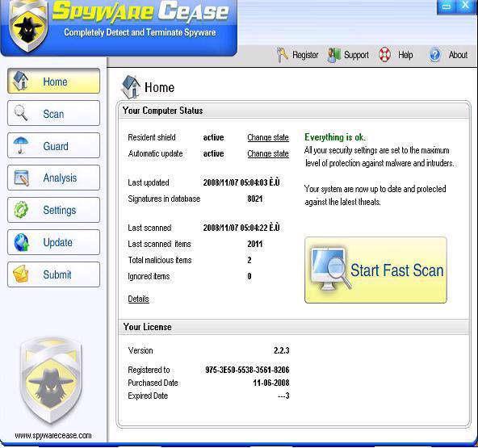Click the Spyware Cease shield logo
This screenshot has width=478, height=448.
click(28, 27)
